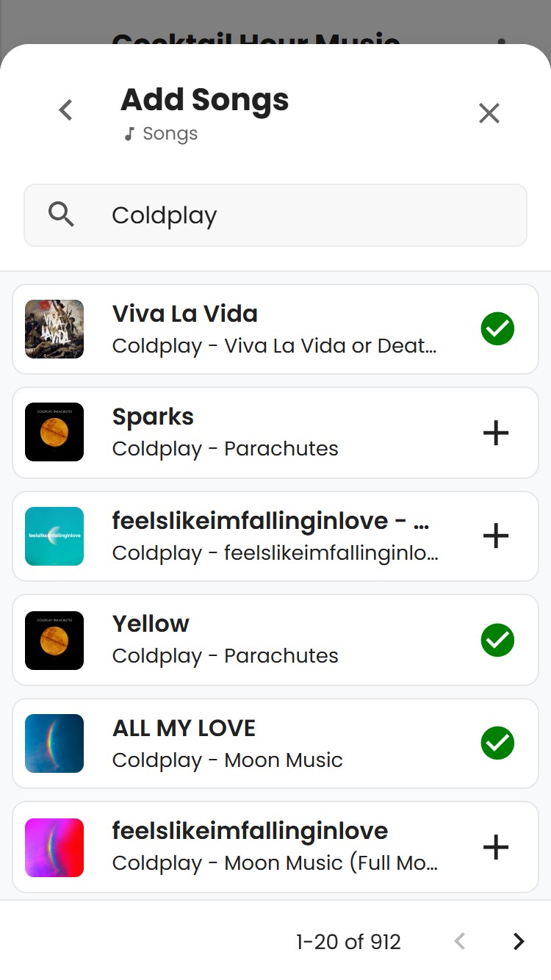Go back using the left chevron arrow

coord(65,110)
